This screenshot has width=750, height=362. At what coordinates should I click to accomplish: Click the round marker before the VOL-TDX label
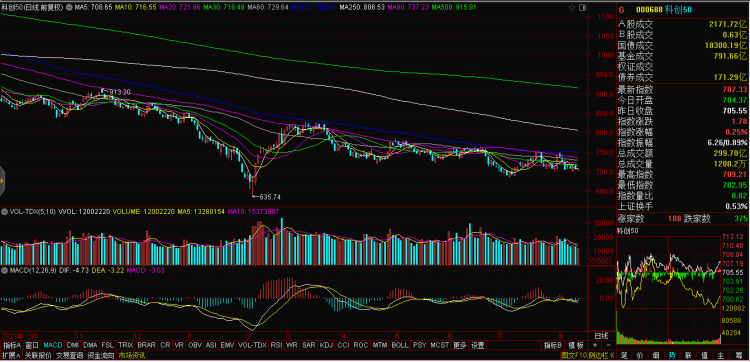click(x=4, y=211)
